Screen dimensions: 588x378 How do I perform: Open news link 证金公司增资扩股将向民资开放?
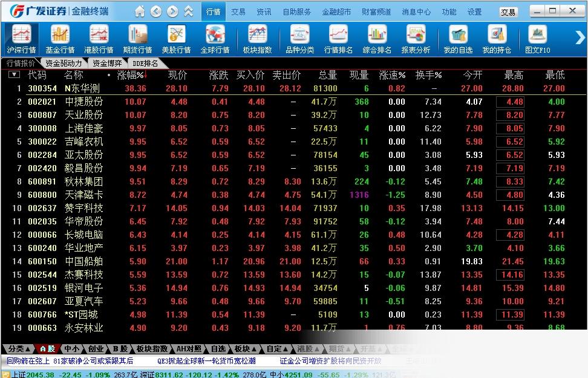[x=330, y=360]
